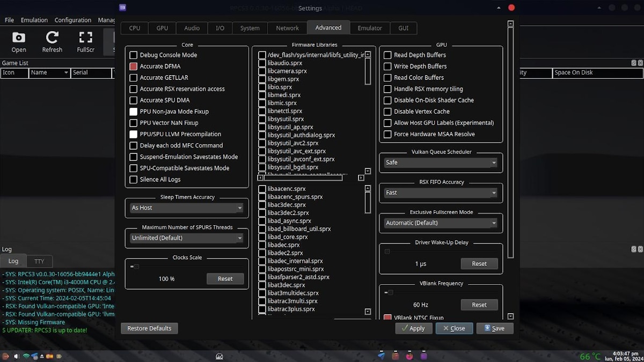Click the Clocks Scale slider
This screenshot has height=362, width=644.
pos(135,267)
